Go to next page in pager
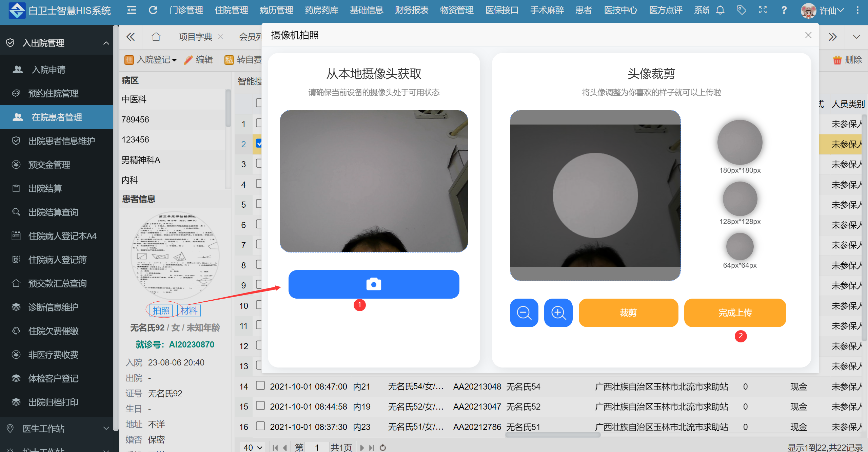The image size is (868, 452). tap(362, 448)
